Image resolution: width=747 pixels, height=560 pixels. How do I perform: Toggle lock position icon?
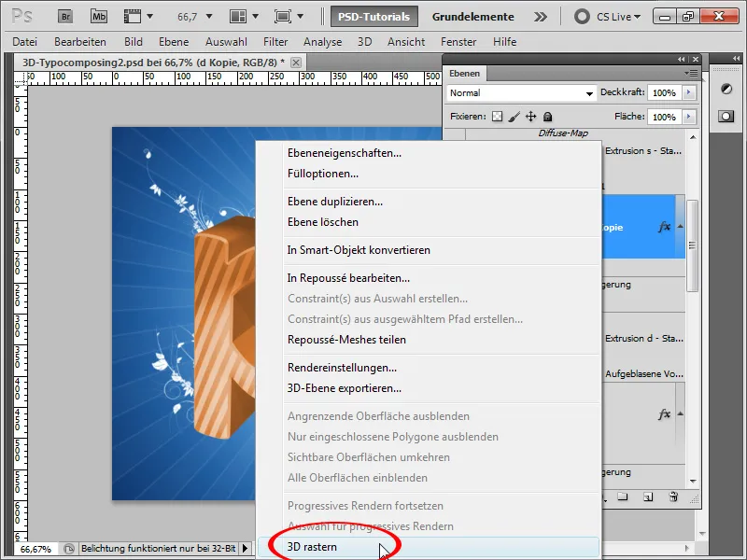click(x=530, y=117)
